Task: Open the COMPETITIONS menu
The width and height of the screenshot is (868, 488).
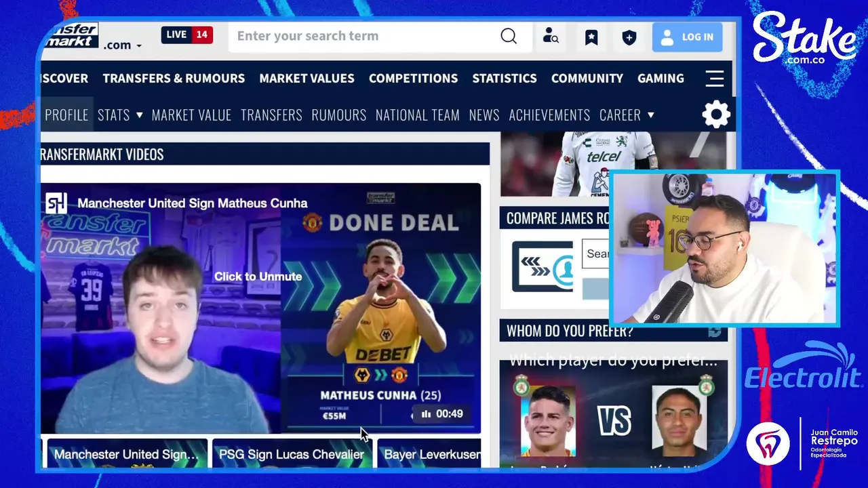Action: click(x=413, y=78)
